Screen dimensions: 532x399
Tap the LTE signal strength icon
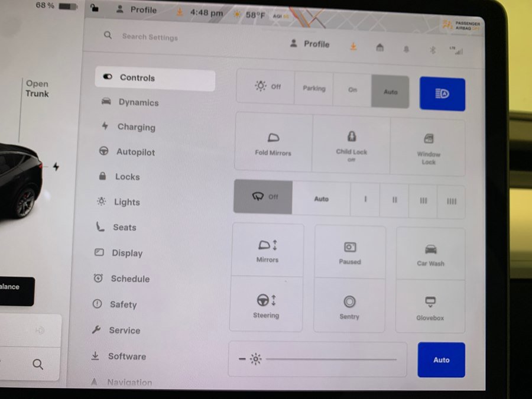coord(456,51)
